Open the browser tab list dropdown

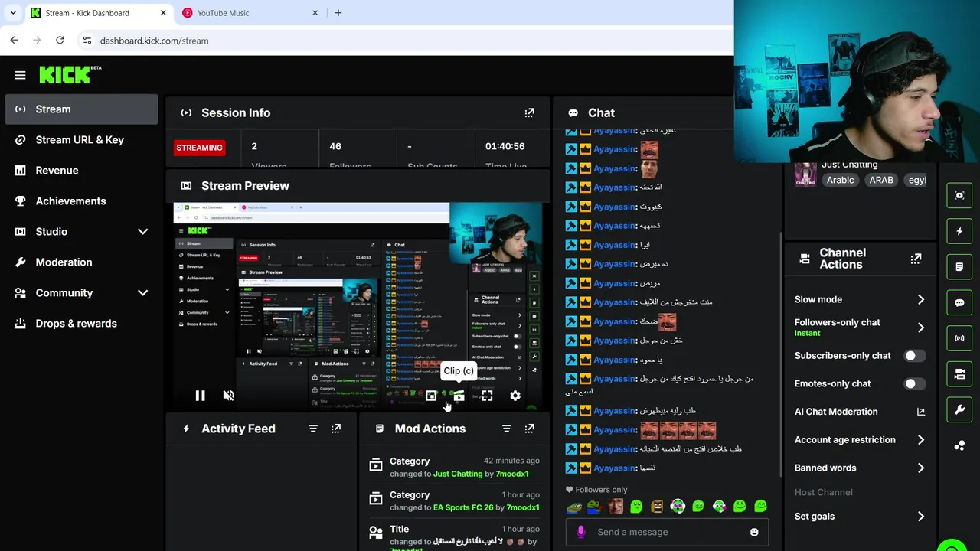pyautogui.click(x=13, y=13)
